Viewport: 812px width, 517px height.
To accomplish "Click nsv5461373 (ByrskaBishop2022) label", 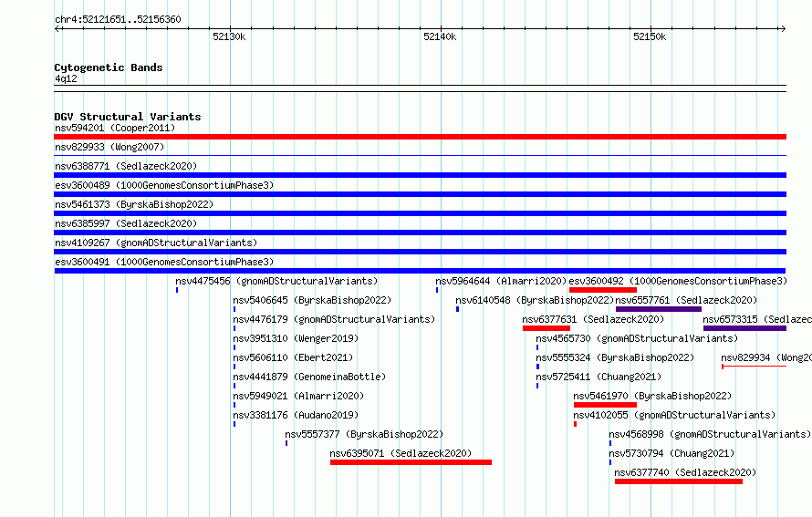I will tap(134, 204).
